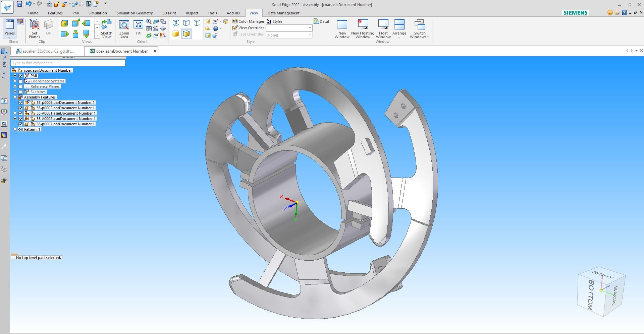Viewport: 644px width, 334px height.
Task: Uncheck the PMI checkbox
Action: tap(21, 76)
